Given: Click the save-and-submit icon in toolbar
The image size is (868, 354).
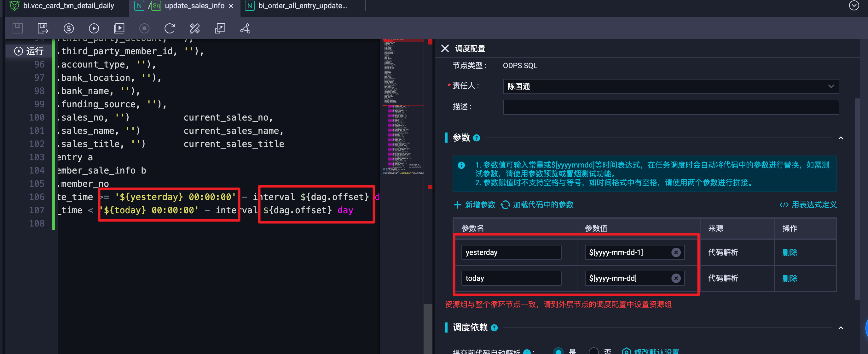Looking at the screenshot, I should tap(43, 28).
